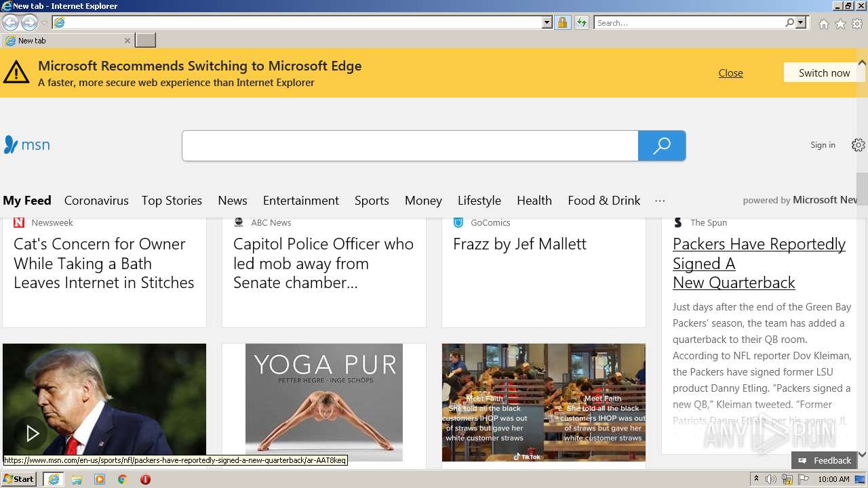Open a blank new tab button

point(145,41)
